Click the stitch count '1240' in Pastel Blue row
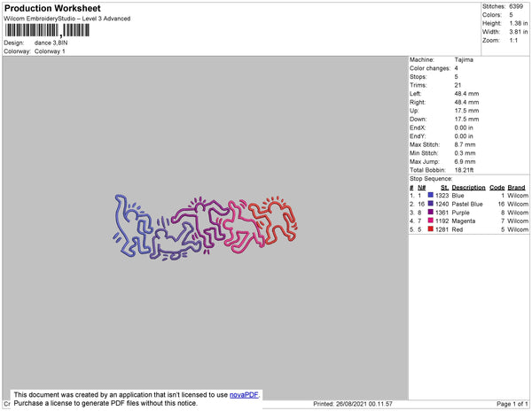The width and height of the screenshot is (532, 411). pyautogui.click(x=442, y=204)
